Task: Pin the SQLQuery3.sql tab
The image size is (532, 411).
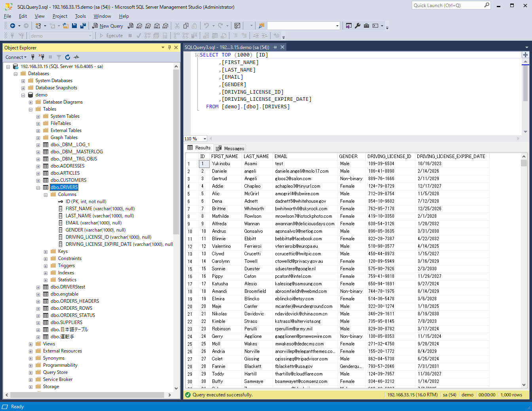Action: coord(275,47)
